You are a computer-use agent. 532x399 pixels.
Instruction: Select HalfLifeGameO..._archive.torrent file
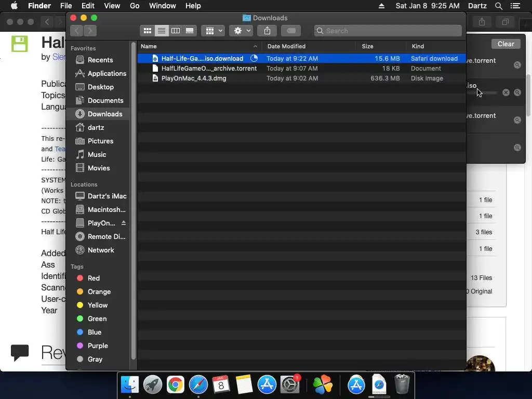coord(302,68)
